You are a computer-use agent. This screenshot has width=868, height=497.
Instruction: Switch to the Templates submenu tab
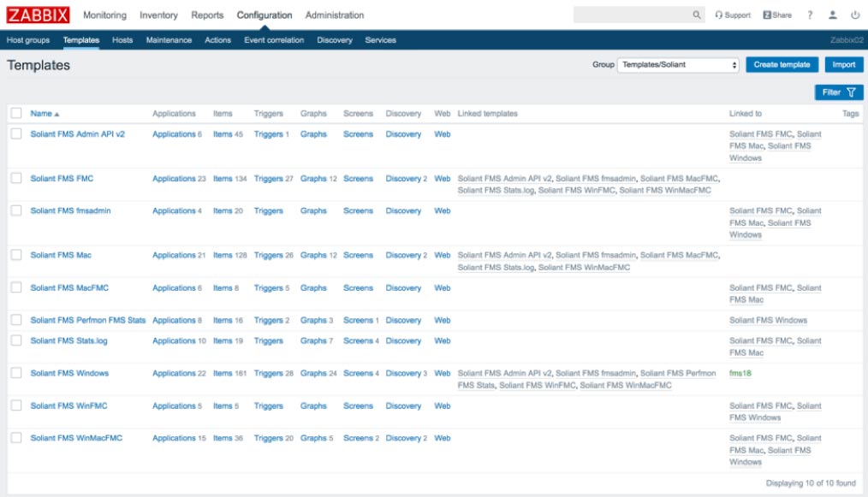click(x=80, y=40)
